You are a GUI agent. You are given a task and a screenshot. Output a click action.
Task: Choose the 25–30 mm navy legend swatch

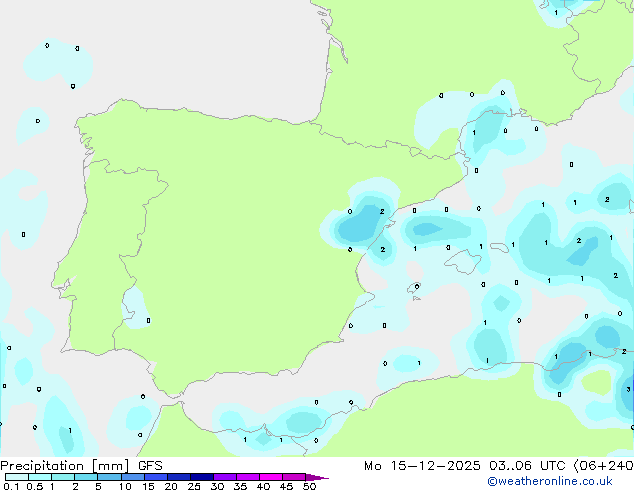[202, 477]
